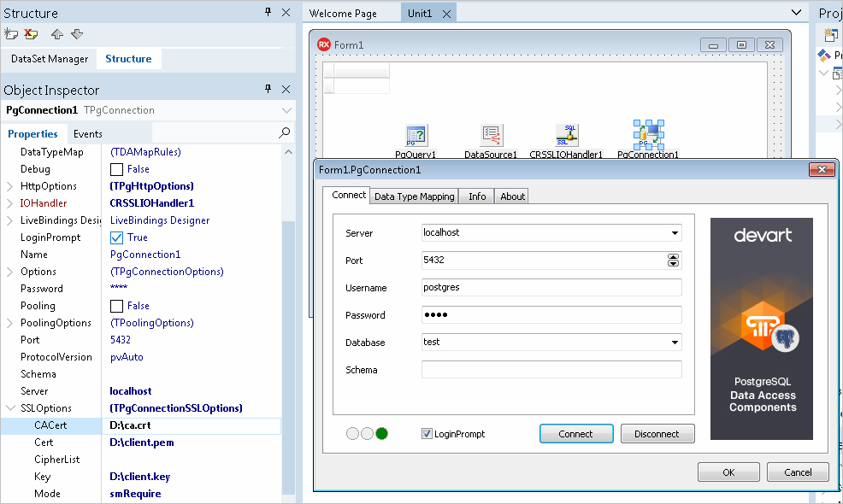Viewport: 843px width, 504px height.
Task: Select the Key value D:\client.key
Action: pyautogui.click(x=139, y=477)
